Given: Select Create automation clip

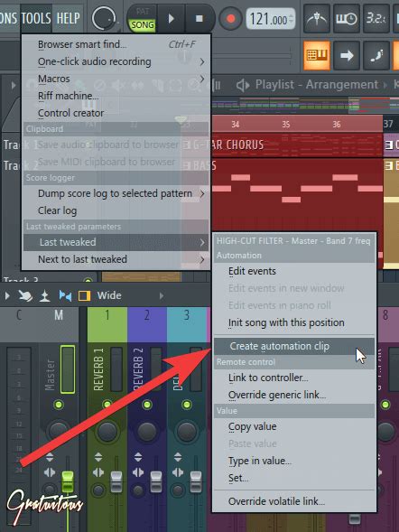Looking at the screenshot, I should click(x=294, y=346).
